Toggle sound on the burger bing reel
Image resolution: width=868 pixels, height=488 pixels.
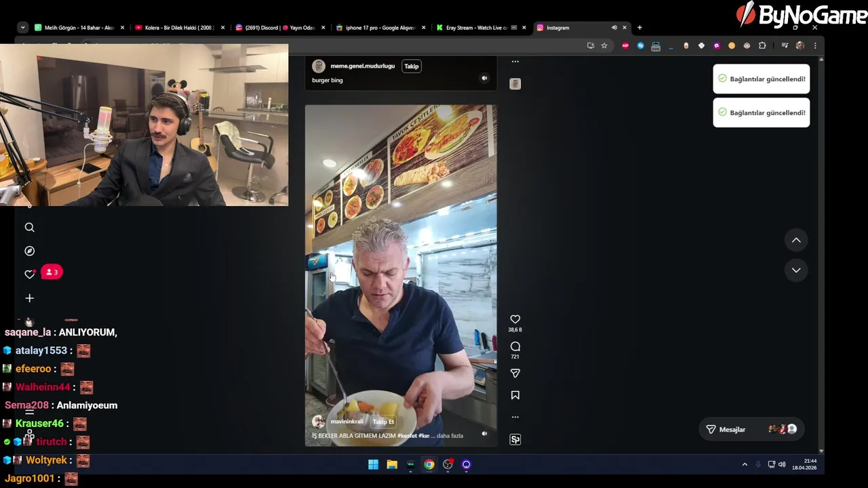click(484, 78)
